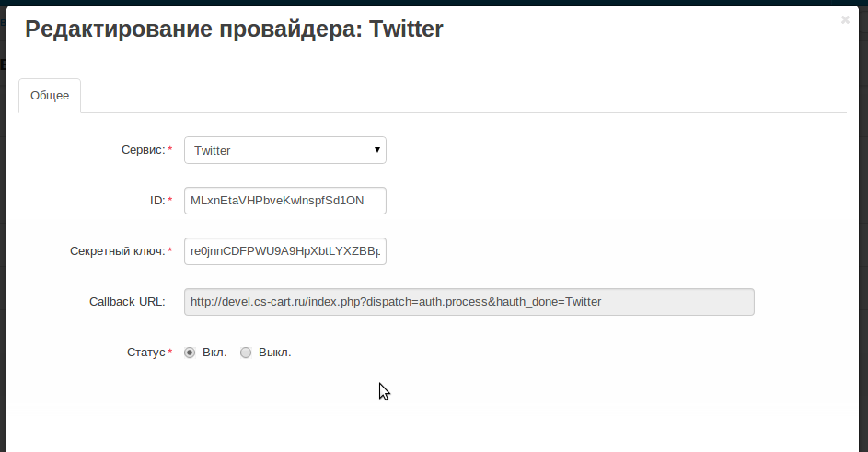This screenshot has width=868, height=452.
Task: Close the Twitter provider editing dialog
Action: pyautogui.click(x=845, y=19)
